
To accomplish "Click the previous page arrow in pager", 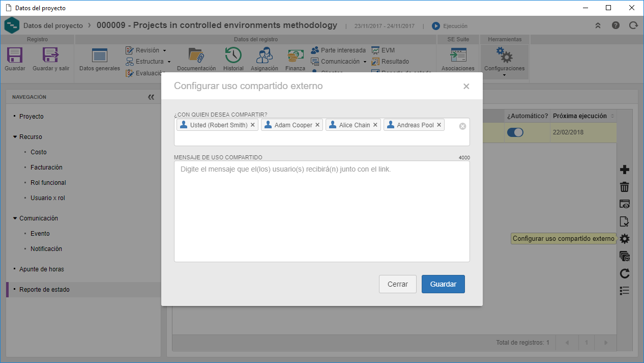I will pos(567,343).
